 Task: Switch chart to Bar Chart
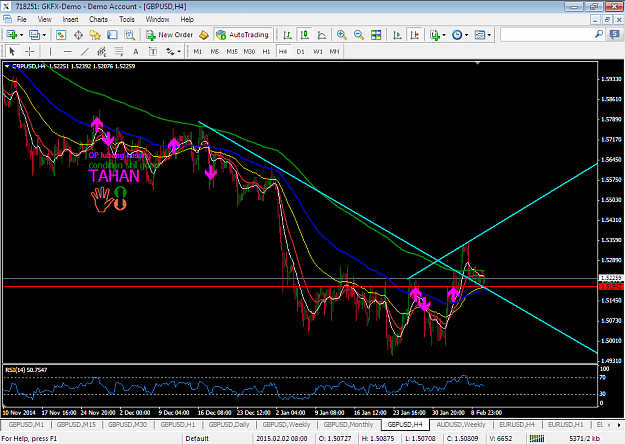coord(287,35)
